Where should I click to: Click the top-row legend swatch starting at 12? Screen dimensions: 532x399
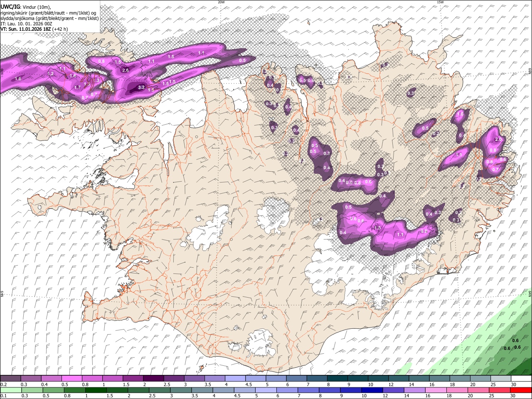coord(398,379)
